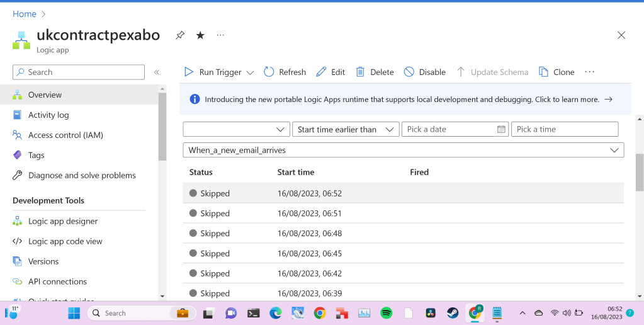Clone the logic app
644x325 pixels.
tap(556, 72)
